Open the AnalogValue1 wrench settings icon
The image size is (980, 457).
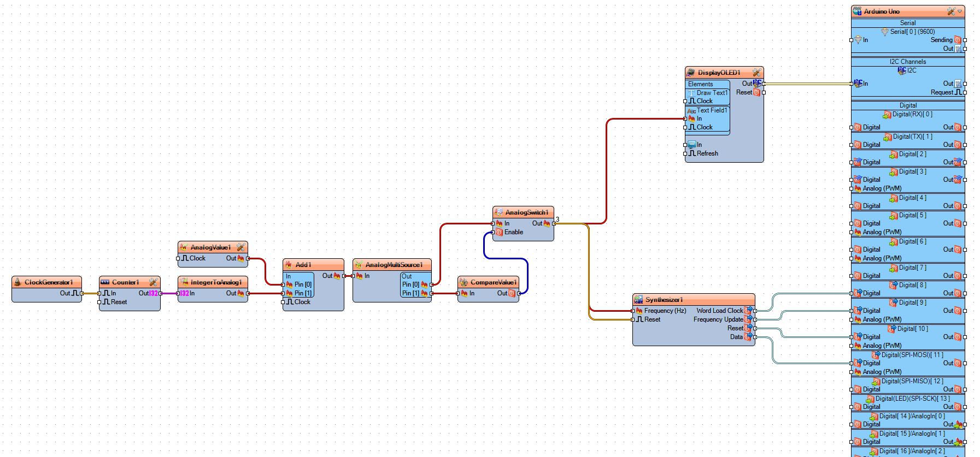pyautogui.click(x=240, y=247)
